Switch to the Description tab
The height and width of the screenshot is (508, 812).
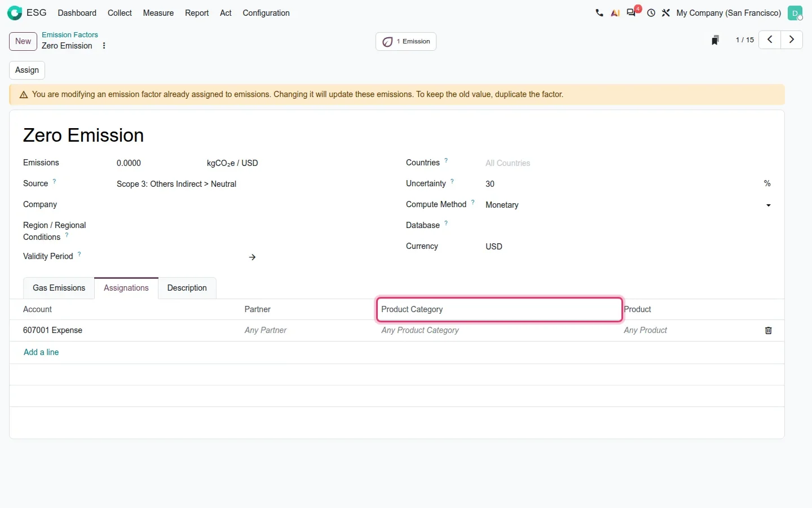coord(187,288)
